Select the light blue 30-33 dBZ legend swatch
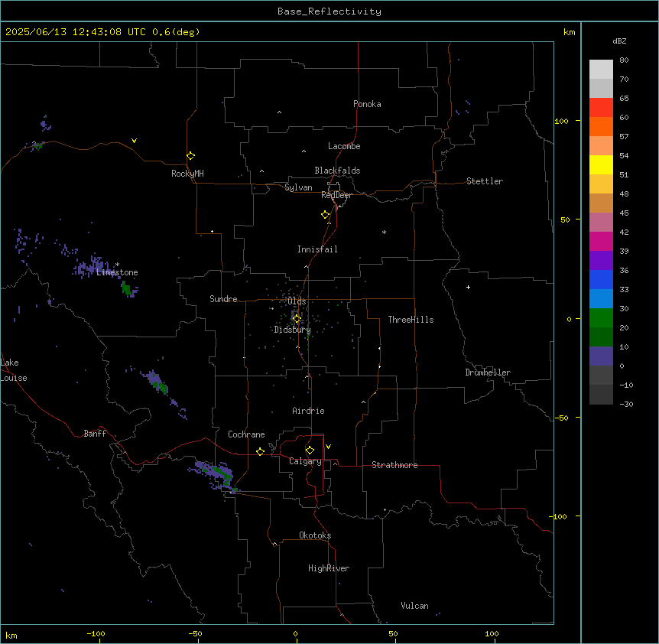The height and width of the screenshot is (644, 659). [x=601, y=299]
